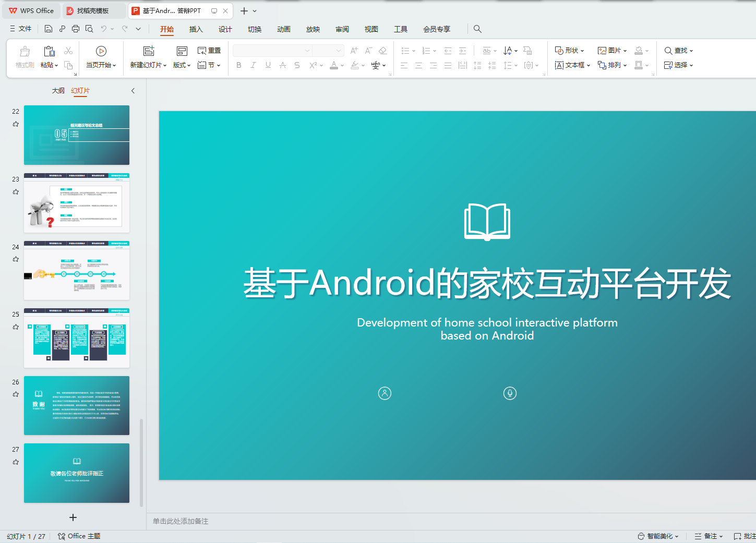Open the font color A dropdown swatch

click(342, 66)
